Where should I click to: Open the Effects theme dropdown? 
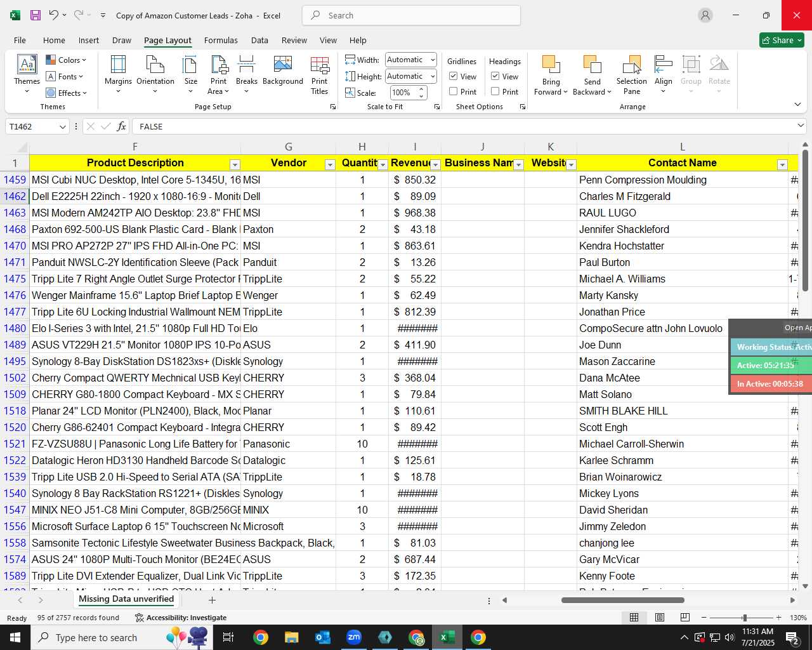click(67, 93)
